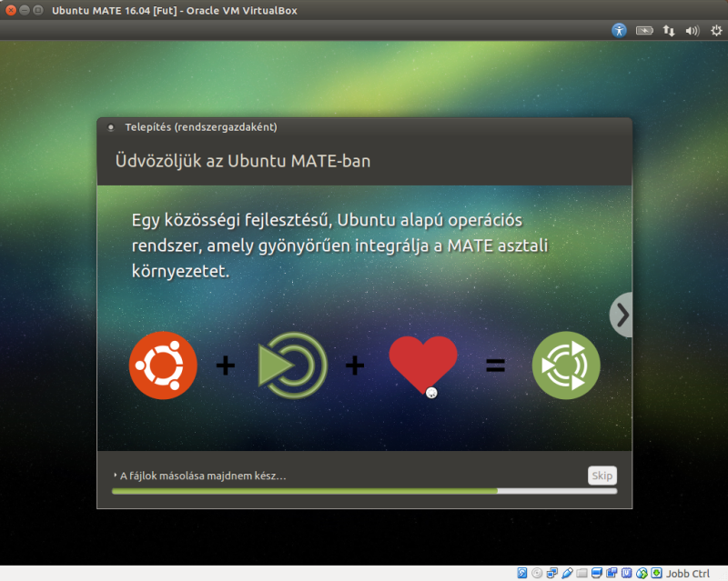Click heading 'Üdvözöljük az Ubuntu MATE-ban'
The image size is (728, 581).
[243, 161]
